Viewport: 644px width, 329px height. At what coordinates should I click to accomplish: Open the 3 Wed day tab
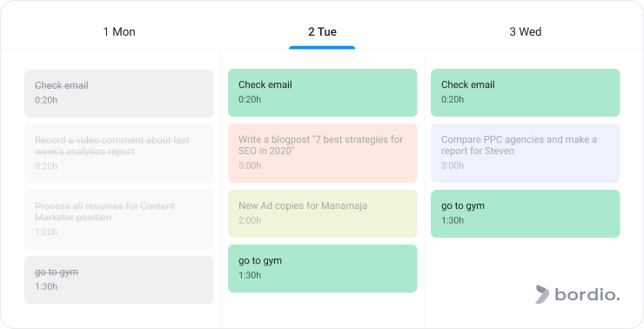click(x=526, y=31)
